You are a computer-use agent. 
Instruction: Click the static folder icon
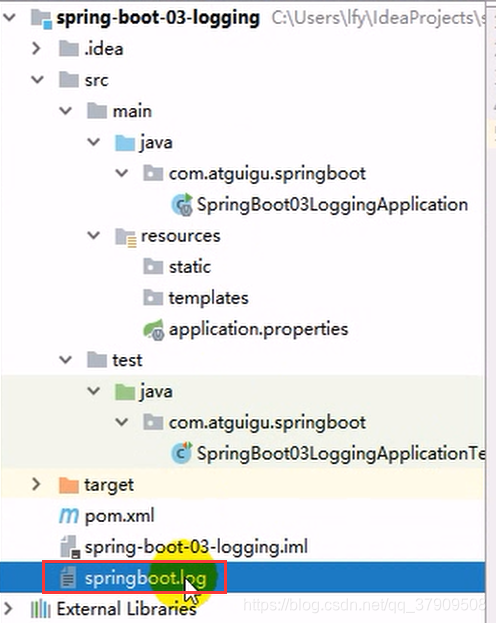153,267
